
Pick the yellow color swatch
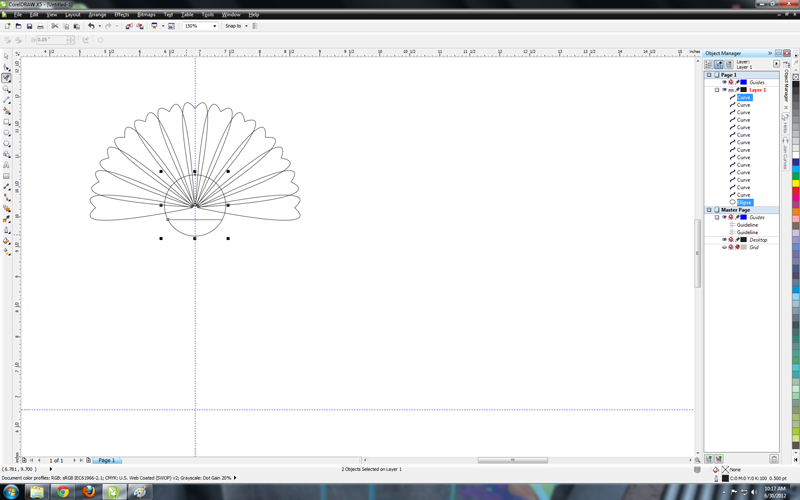pos(795,184)
